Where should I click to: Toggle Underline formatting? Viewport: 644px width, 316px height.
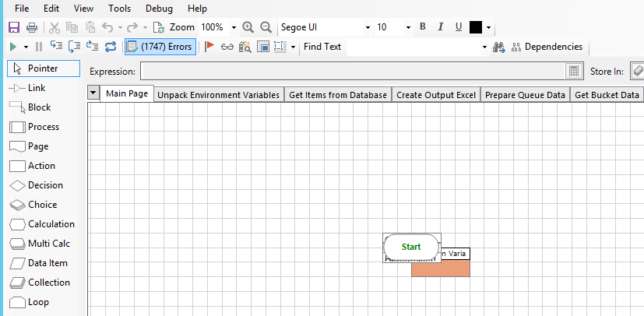tap(459, 27)
